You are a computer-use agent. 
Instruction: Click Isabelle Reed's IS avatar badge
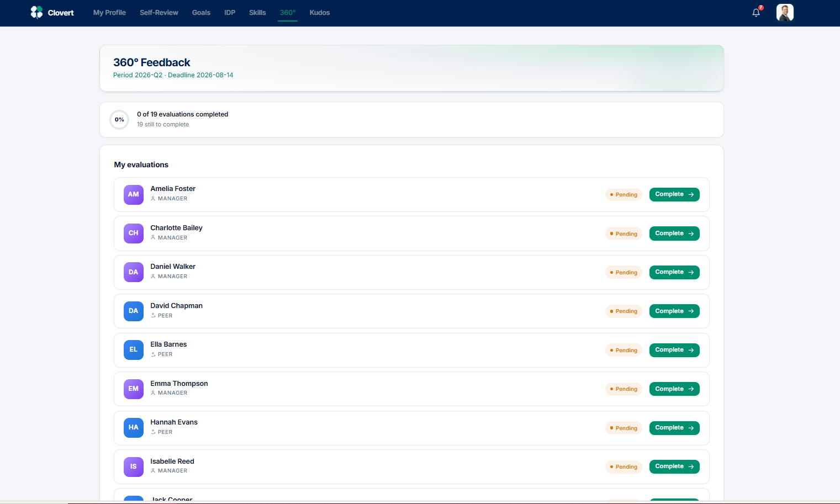point(134,467)
